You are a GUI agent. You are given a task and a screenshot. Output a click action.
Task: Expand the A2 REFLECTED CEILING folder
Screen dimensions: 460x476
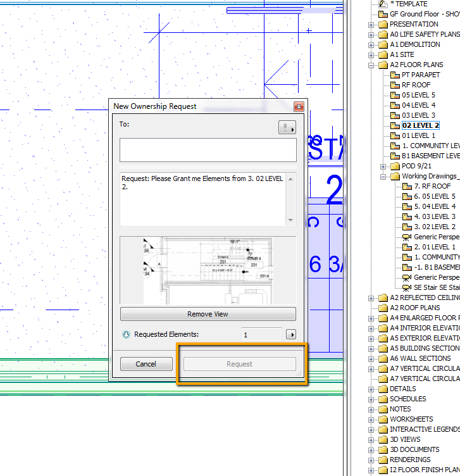pos(371,298)
